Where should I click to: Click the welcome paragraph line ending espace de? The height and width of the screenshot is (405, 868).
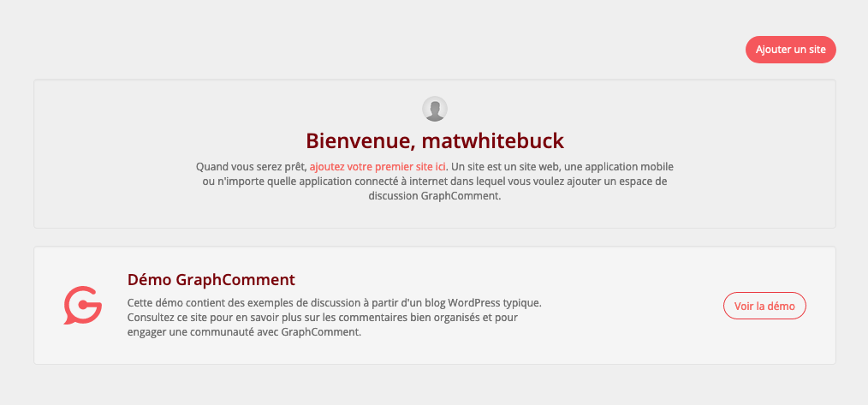(435, 182)
